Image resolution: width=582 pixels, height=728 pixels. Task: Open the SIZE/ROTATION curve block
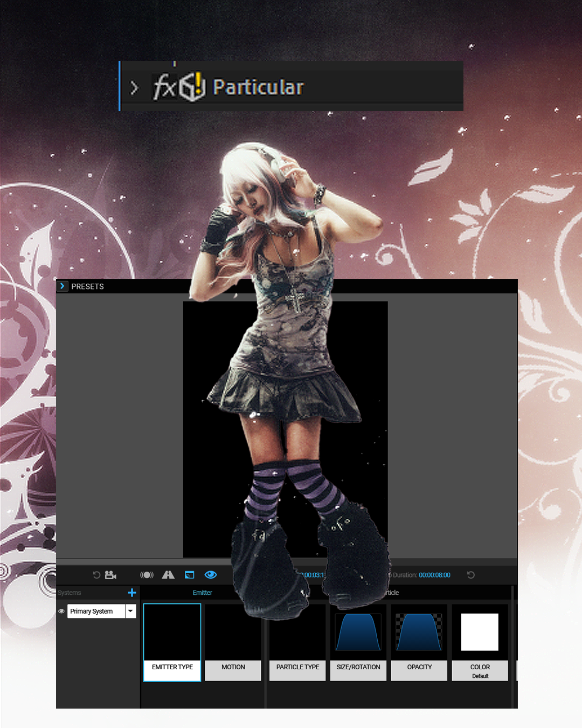coord(358,642)
